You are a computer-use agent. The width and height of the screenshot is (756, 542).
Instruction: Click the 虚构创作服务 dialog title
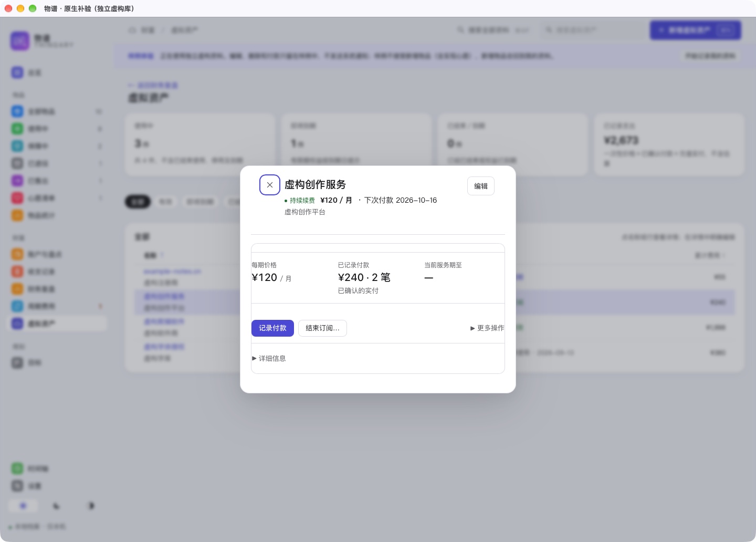click(x=316, y=184)
